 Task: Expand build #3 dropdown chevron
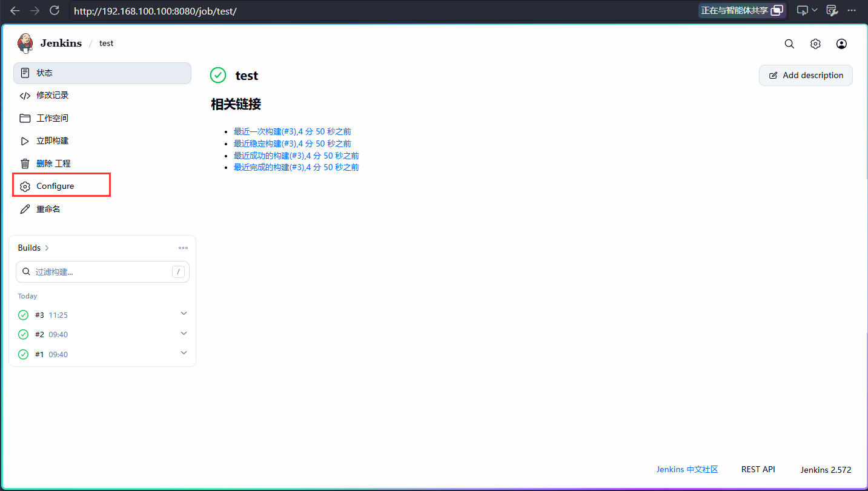(x=184, y=314)
